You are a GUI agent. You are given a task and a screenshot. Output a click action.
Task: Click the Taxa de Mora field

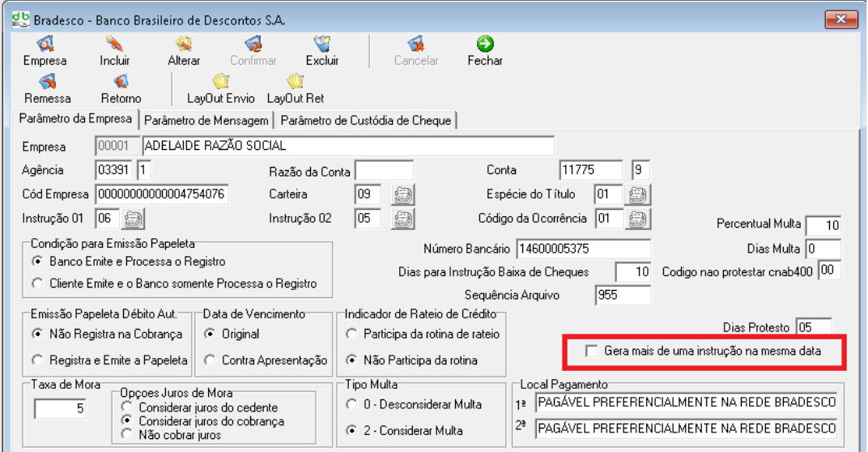(61, 409)
